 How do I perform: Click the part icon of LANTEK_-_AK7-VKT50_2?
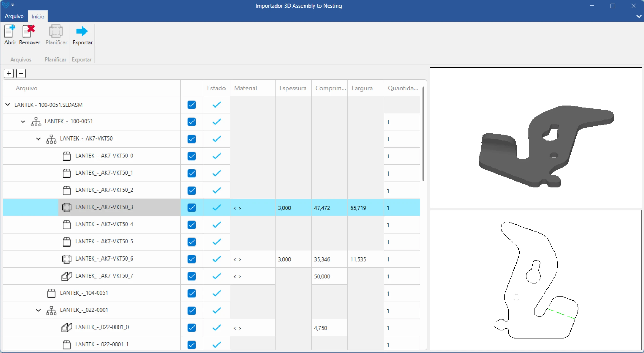[67, 190]
